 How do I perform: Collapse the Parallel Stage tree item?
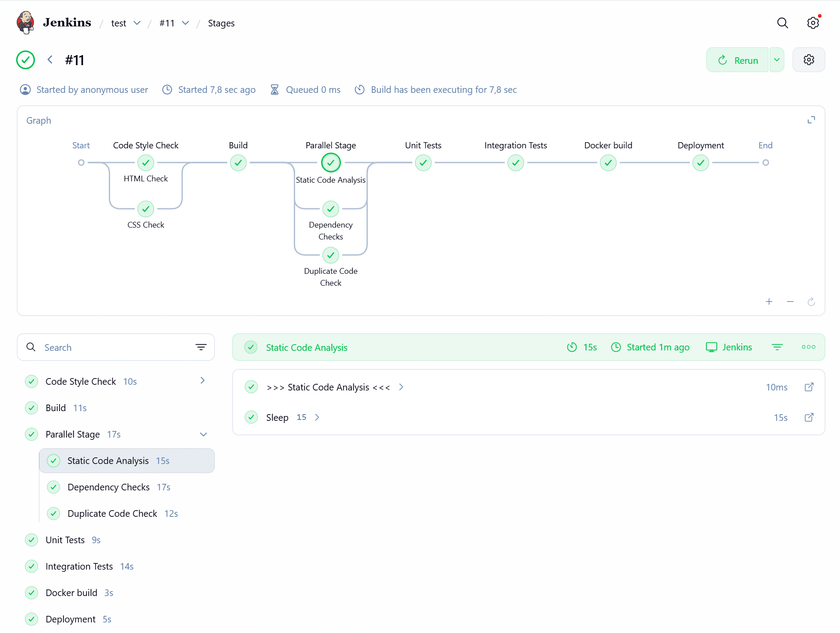(203, 434)
